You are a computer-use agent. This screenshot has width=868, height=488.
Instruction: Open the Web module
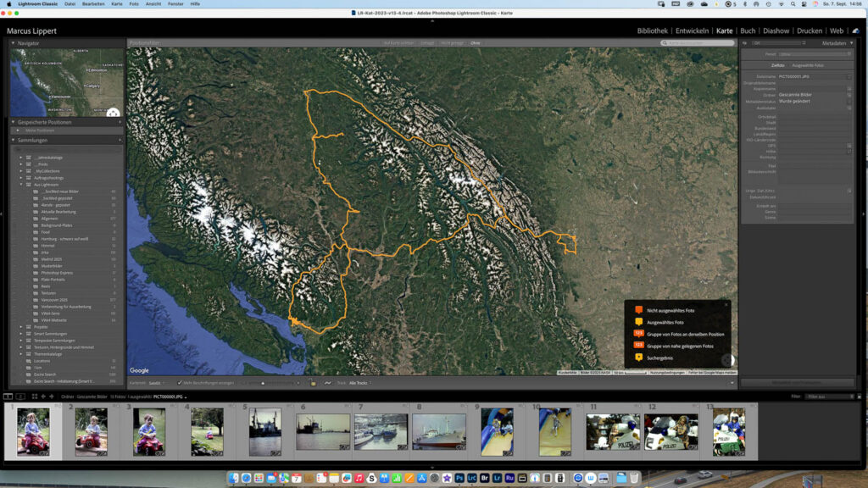837,31
